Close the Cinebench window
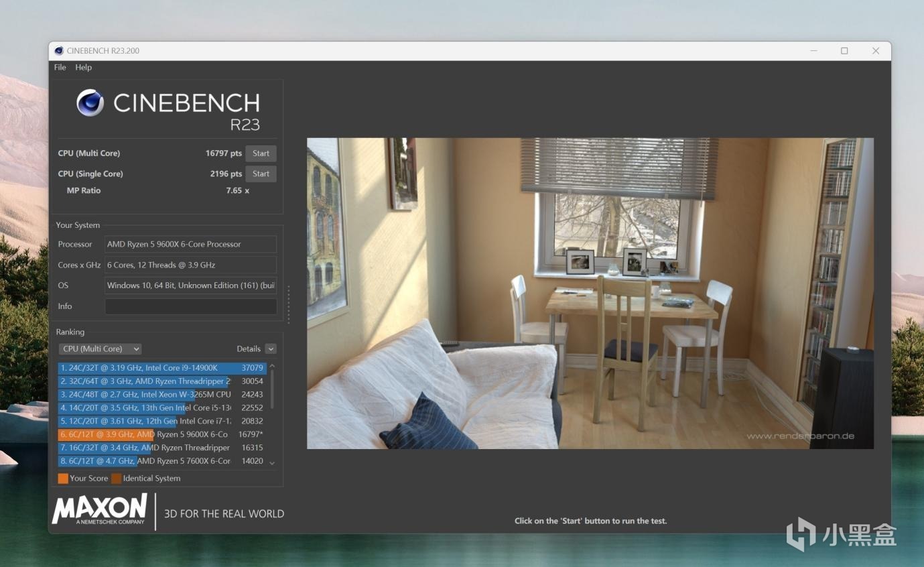924x567 pixels. pos(876,51)
